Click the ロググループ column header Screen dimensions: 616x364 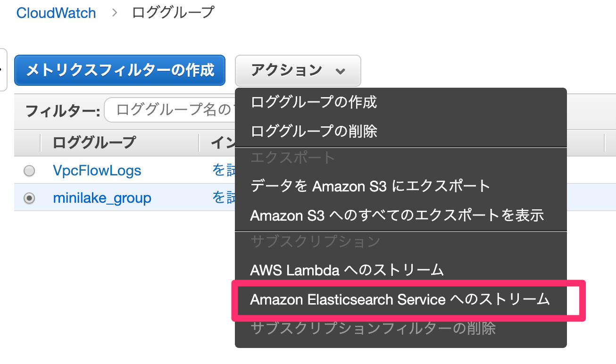click(94, 142)
